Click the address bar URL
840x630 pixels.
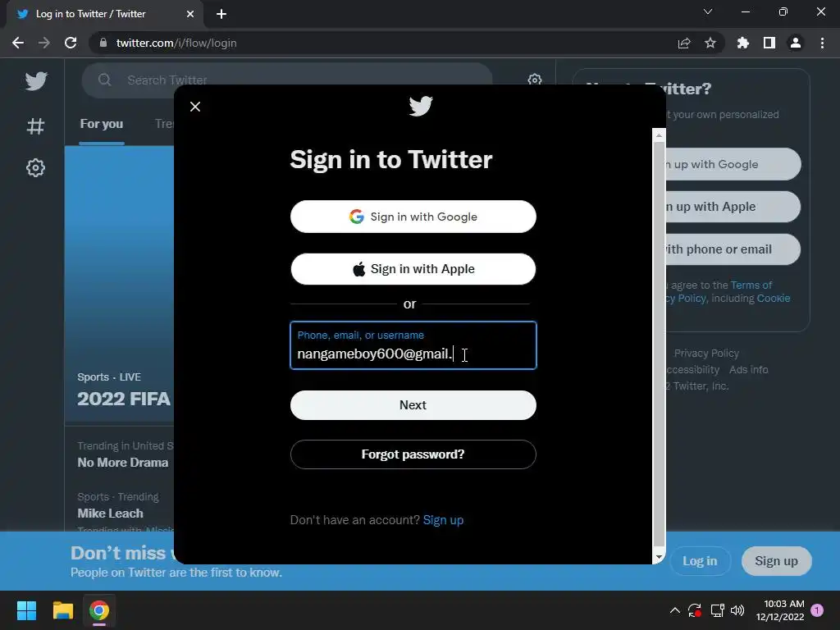[x=176, y=43]
